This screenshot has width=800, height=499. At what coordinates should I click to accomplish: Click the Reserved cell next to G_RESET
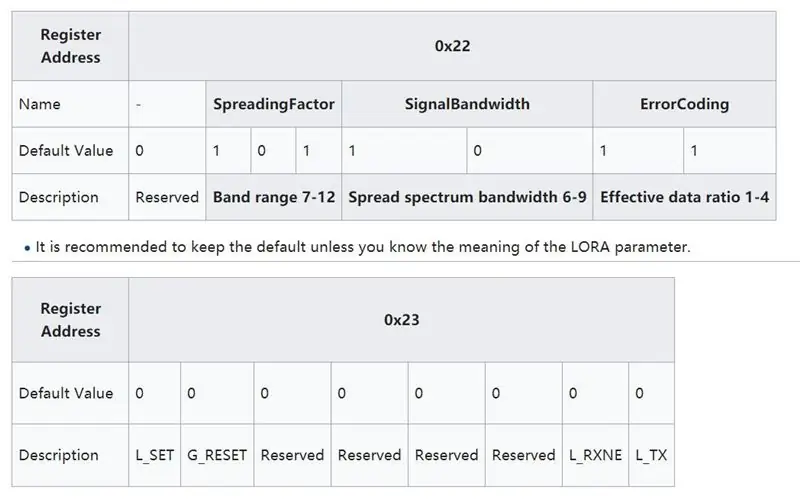tap(292, 455)
